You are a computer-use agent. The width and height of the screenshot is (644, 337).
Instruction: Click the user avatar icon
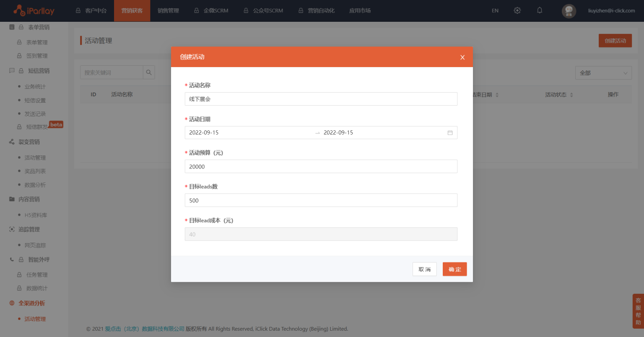coord(569,11)
